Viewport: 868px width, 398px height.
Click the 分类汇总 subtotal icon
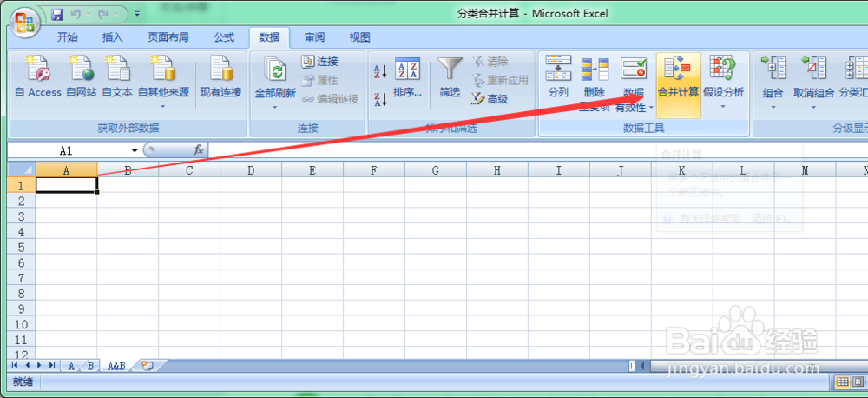click(857, 70)
